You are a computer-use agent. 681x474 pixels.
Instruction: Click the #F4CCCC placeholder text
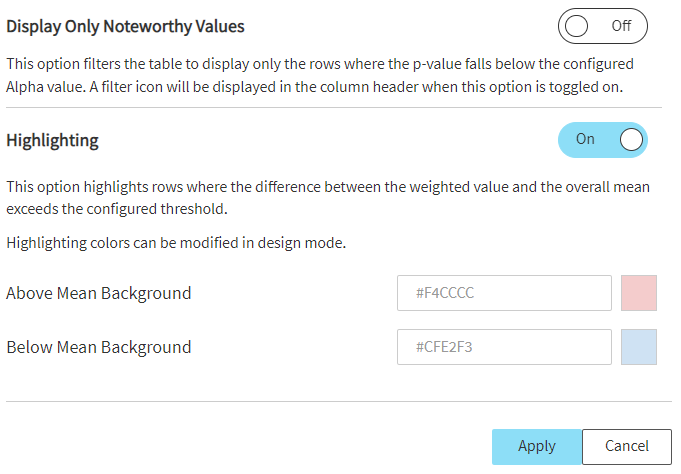click(x=445, y=294)
